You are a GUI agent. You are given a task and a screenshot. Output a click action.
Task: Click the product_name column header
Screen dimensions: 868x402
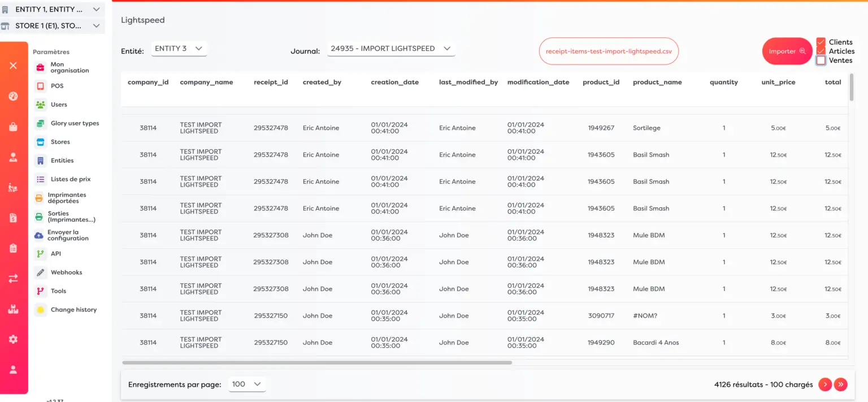click(657, 83)
